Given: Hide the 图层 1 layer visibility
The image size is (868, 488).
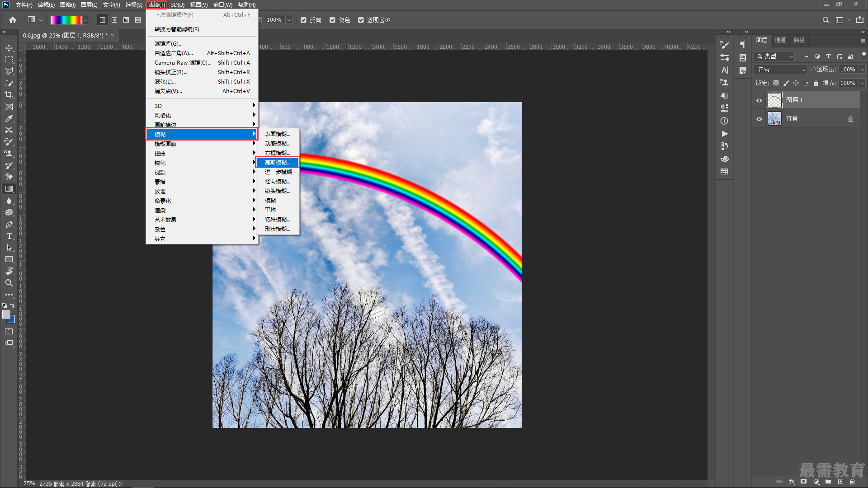Looking at the screenshot, I should pos(759,100).
